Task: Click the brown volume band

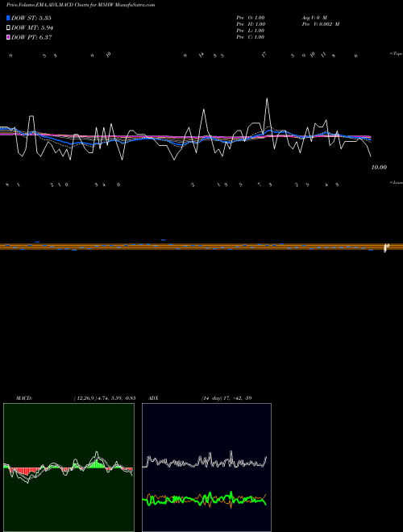Action: (201, 247)
